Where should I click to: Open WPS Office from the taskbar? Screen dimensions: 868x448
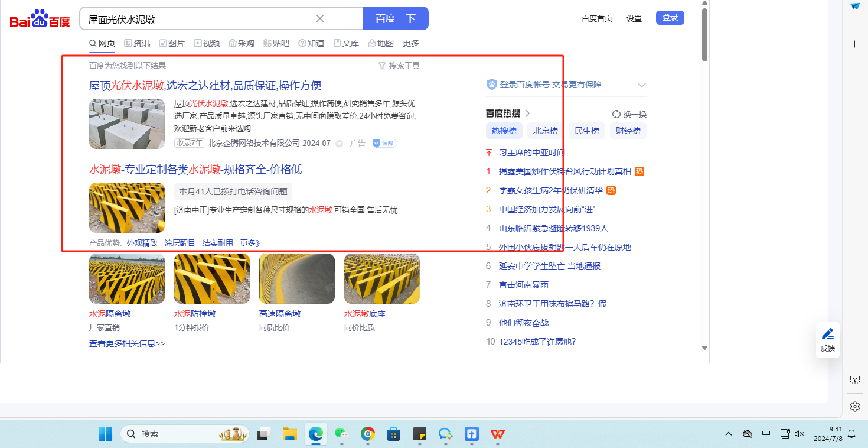[x=498, y=434]
